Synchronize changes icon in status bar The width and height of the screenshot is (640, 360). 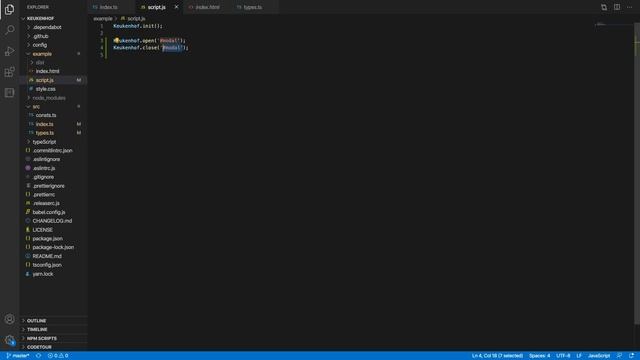coord(38,356)
